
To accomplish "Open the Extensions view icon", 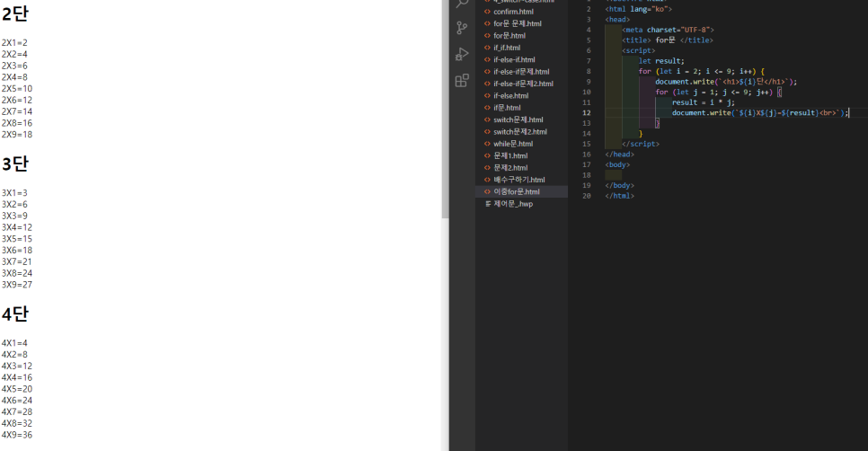I will [462, 81].
